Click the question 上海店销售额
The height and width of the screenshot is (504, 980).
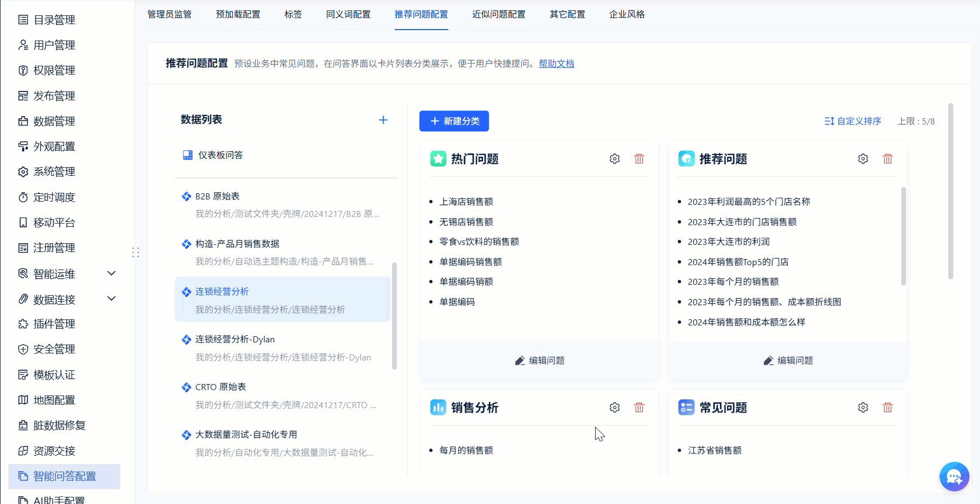[x=466, y=202]
